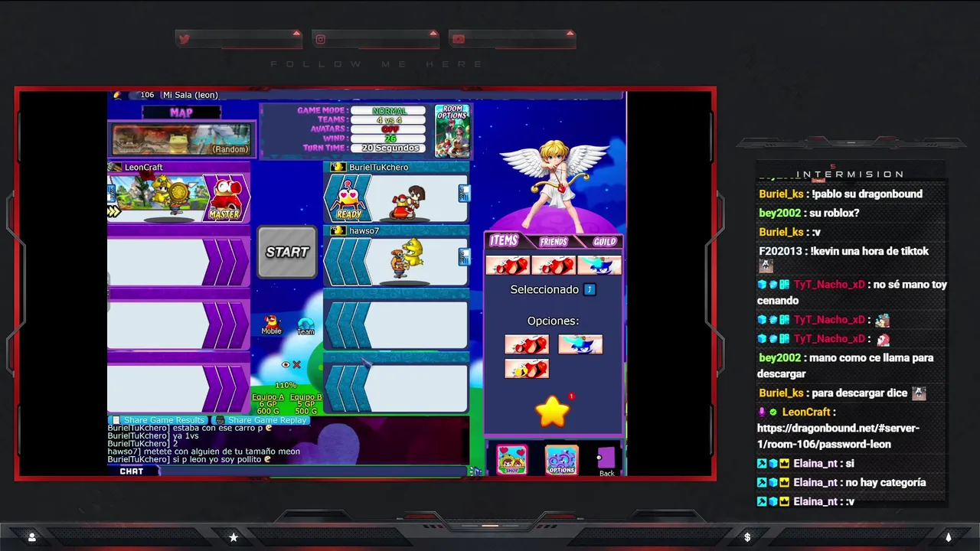Viewport: 980px width, 551px height.
Task: Click bey2002's message 'su roblox?'
Action: click(836, 213)
